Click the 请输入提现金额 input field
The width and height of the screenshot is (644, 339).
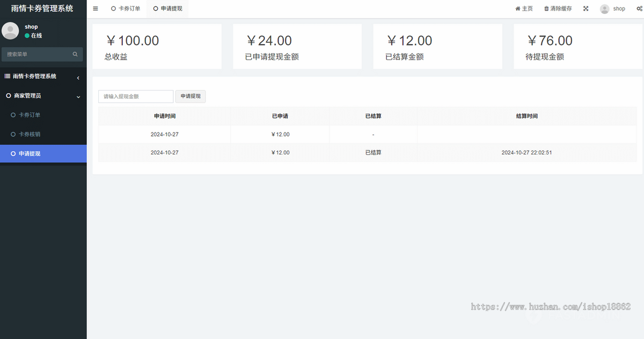click(135, 96)
